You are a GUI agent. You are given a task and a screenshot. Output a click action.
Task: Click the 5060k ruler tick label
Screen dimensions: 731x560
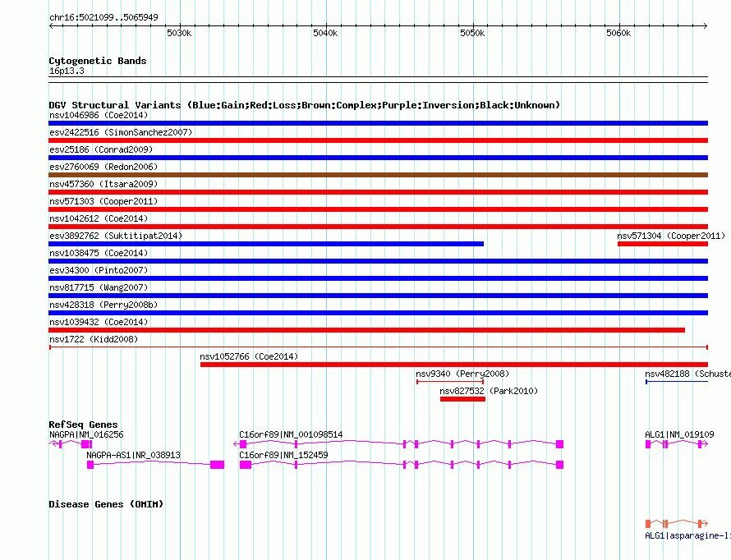click(618, 33)
